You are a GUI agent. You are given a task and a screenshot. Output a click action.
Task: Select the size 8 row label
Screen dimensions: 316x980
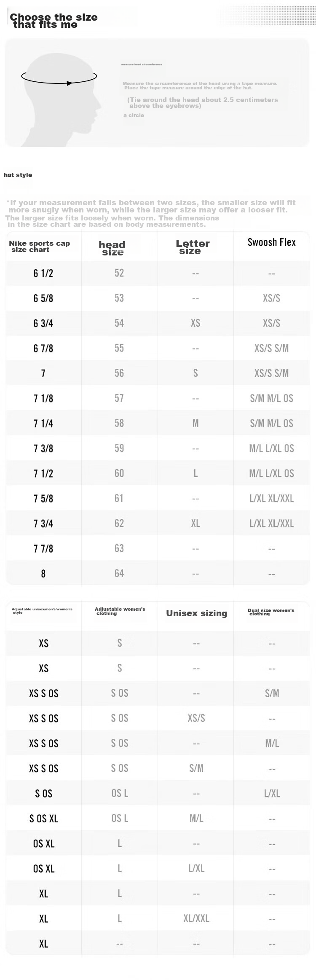(x=43, y=574)
